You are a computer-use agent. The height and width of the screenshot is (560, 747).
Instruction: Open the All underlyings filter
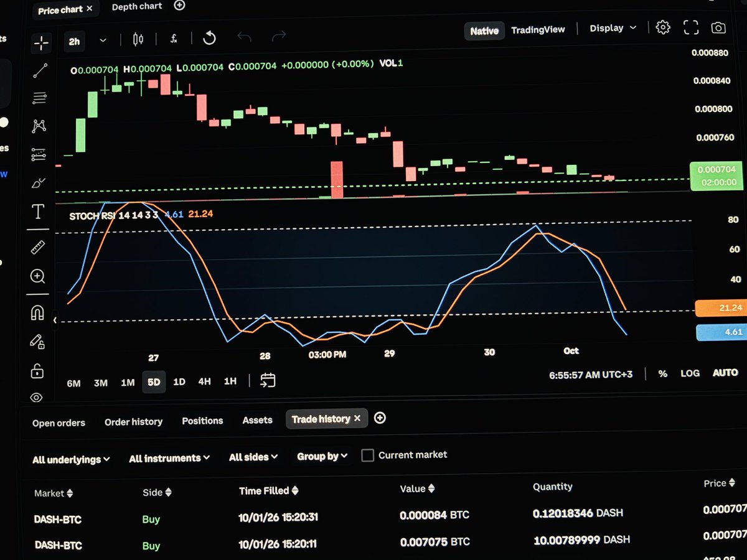coord(71,460)
